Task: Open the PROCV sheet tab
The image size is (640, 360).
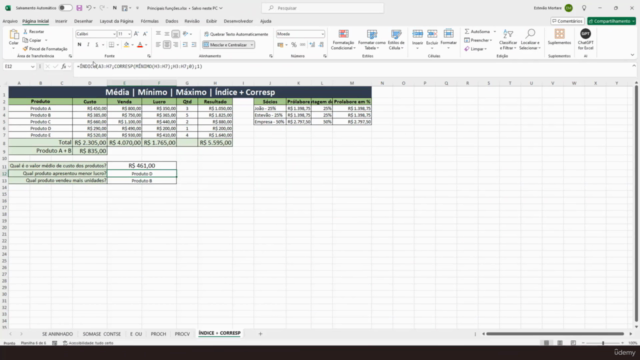Action: click(182, 334)
